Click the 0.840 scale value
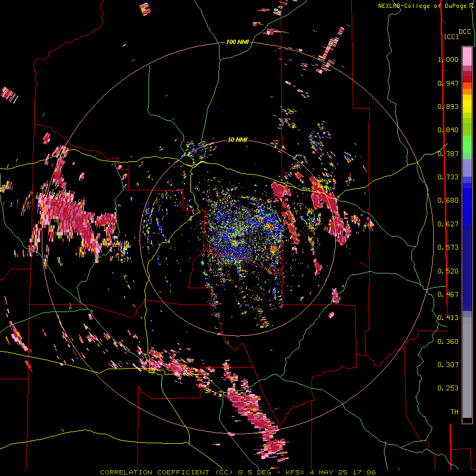476x476 pixels. [x=448, y=130]
